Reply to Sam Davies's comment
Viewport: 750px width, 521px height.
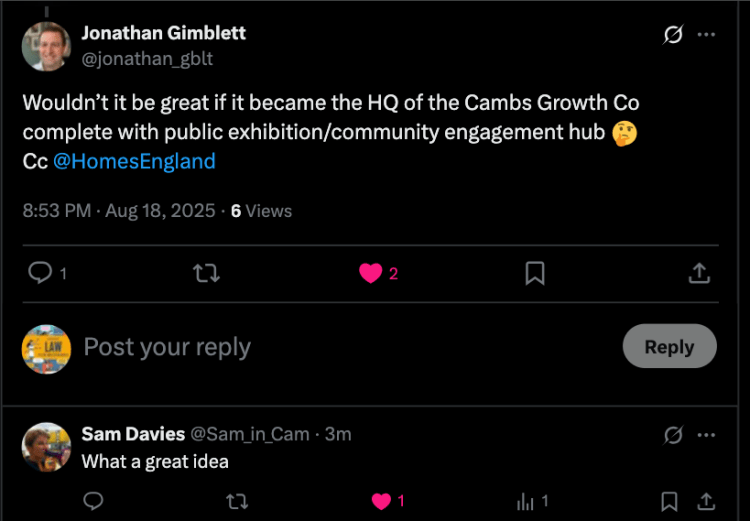click(x=93, y=501)
